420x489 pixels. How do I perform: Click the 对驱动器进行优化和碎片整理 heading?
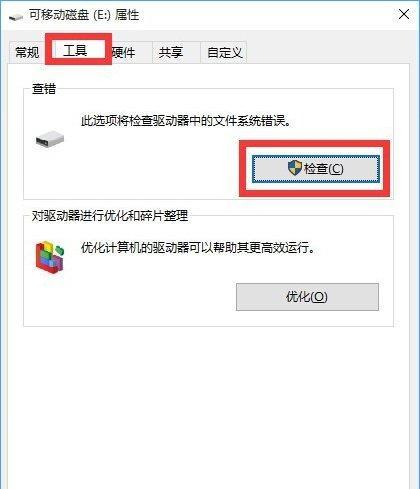tap(110, 216)
